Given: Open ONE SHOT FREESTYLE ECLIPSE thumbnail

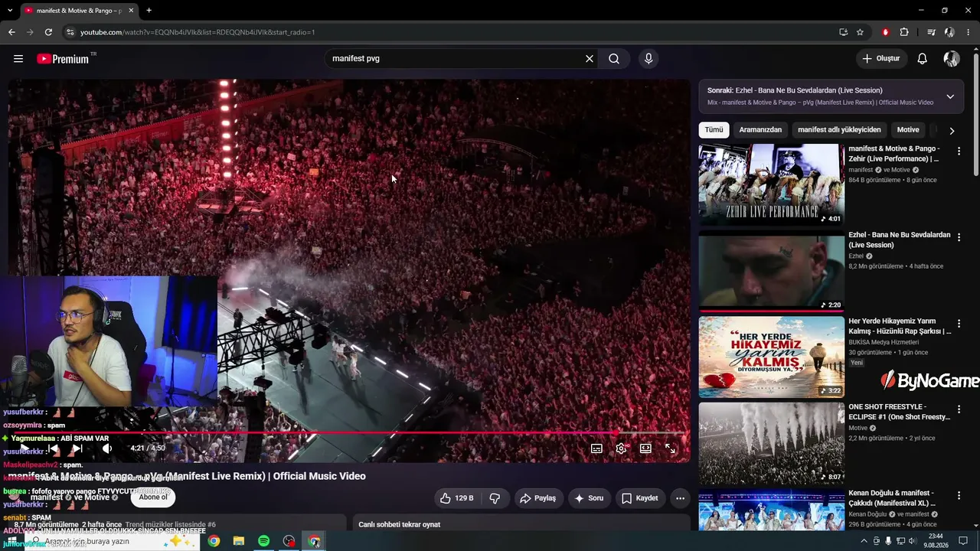Looking at the screenshot, I should point(772,444).
